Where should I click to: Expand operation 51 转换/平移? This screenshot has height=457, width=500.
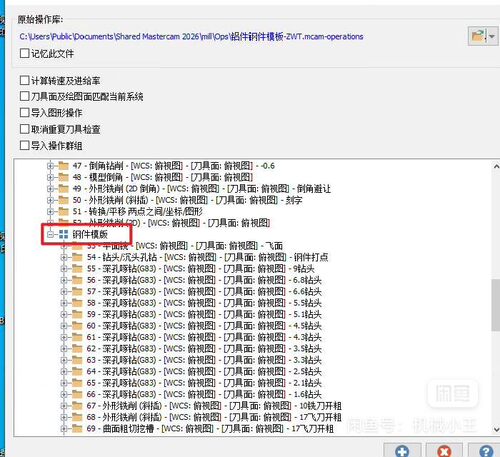50,211
